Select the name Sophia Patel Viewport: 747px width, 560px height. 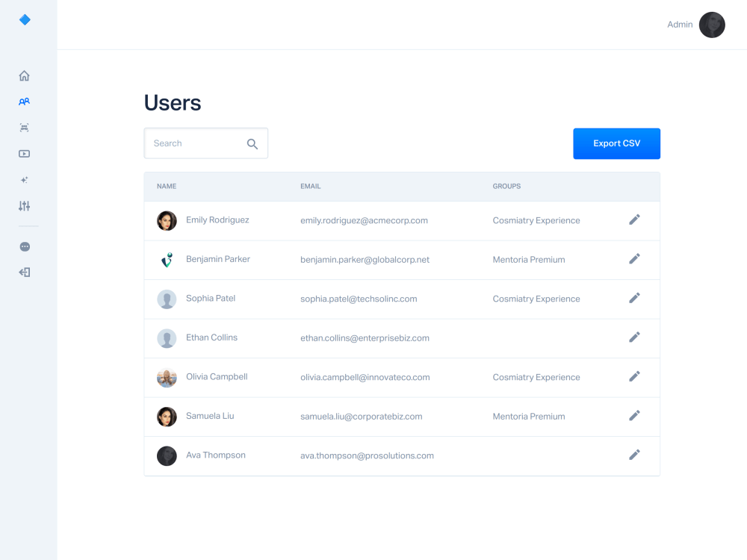click(211, 298)
